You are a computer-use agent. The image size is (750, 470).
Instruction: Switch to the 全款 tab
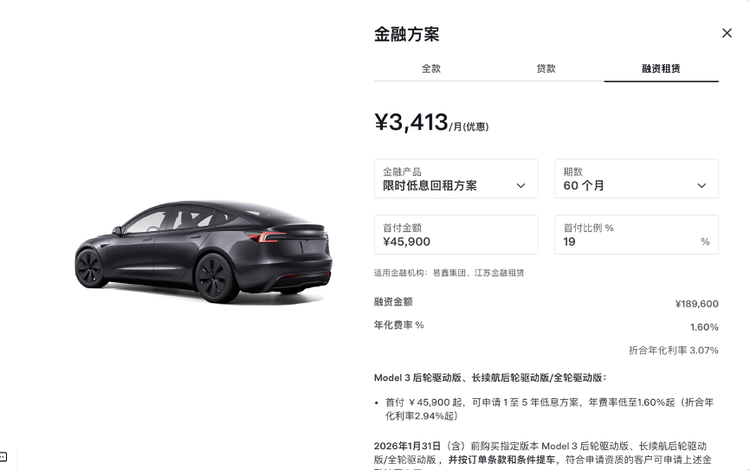point(431,68)
